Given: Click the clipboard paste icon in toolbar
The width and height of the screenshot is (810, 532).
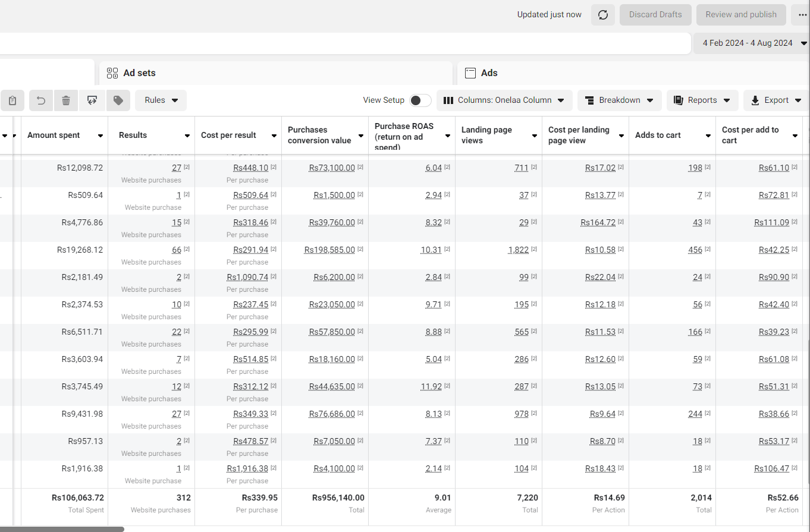Looking at the screenshot, I should click(x=12, y=100).
